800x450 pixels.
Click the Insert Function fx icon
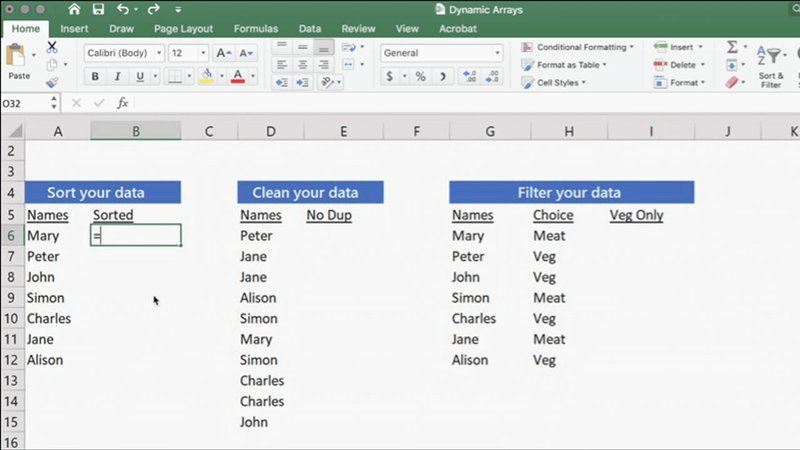click(122, 103)
